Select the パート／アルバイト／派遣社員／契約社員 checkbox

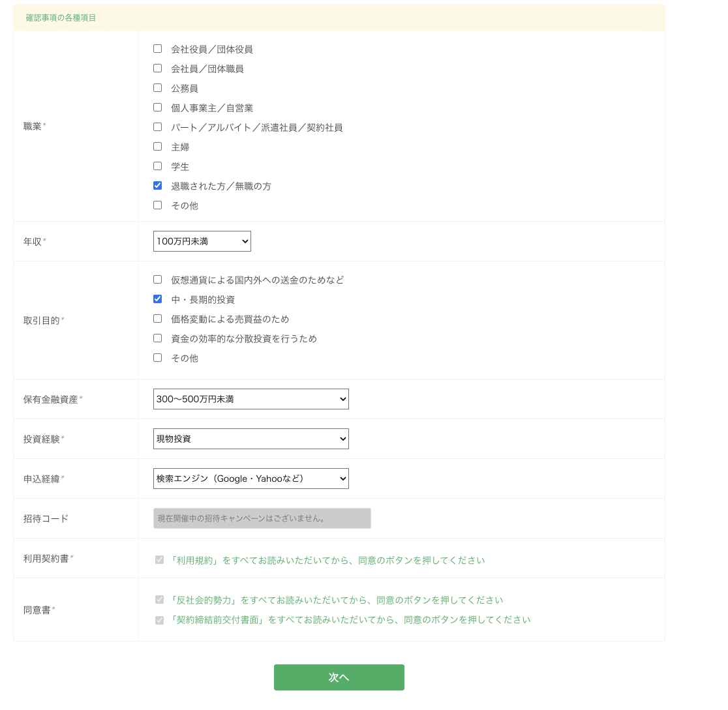click(x=157, y=126)
